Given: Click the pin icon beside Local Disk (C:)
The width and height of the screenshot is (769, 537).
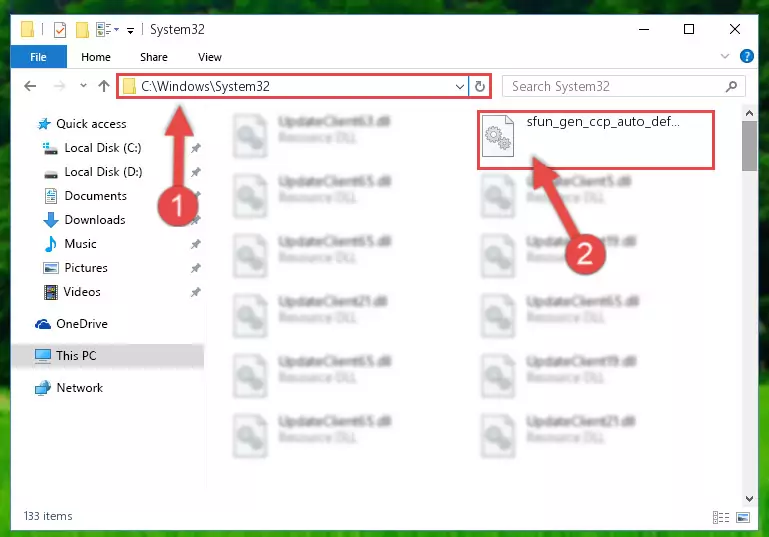Looking at the screenshot, I should pyautogui.click(x=195, y=148).
